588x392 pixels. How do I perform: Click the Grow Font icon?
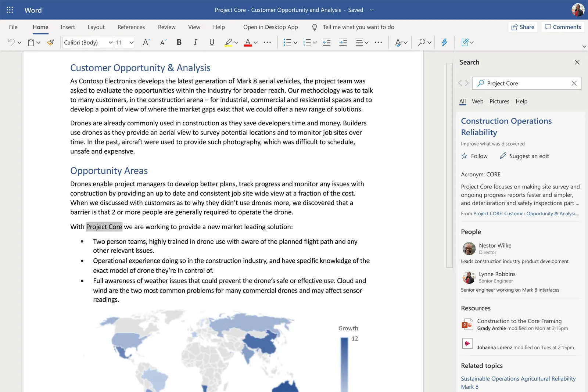(x=146, y=42)
